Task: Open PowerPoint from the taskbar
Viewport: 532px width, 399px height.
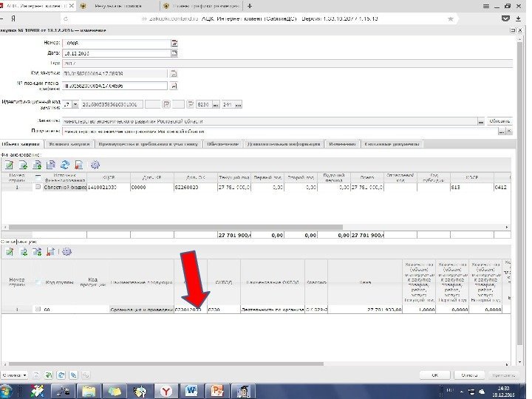Action: click(x=217, y=391)
